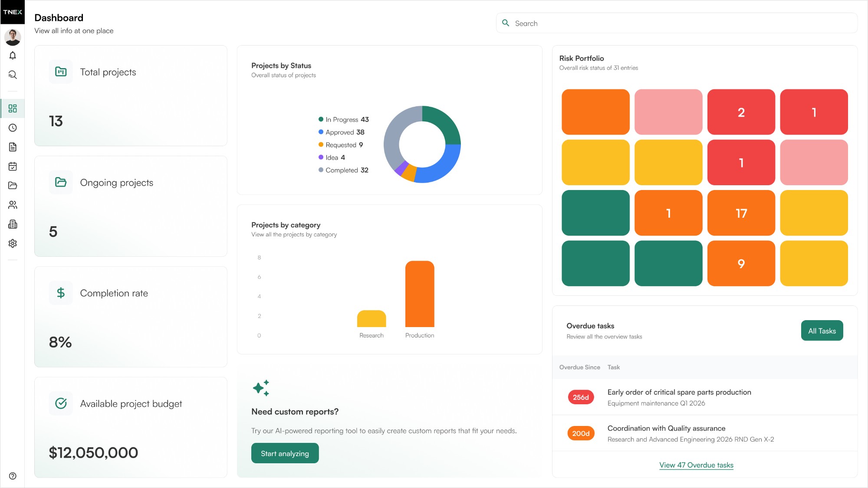Viewport: 868px width, 488px height.
Task: Click the Completed legend entry
Action: (343, 170)
